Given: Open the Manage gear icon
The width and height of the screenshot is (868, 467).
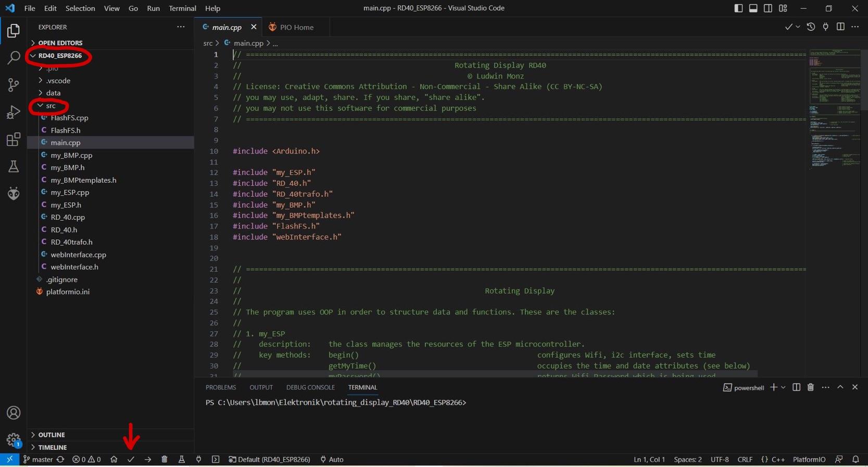Looking at the screenshot, I should tap(14, 440).
